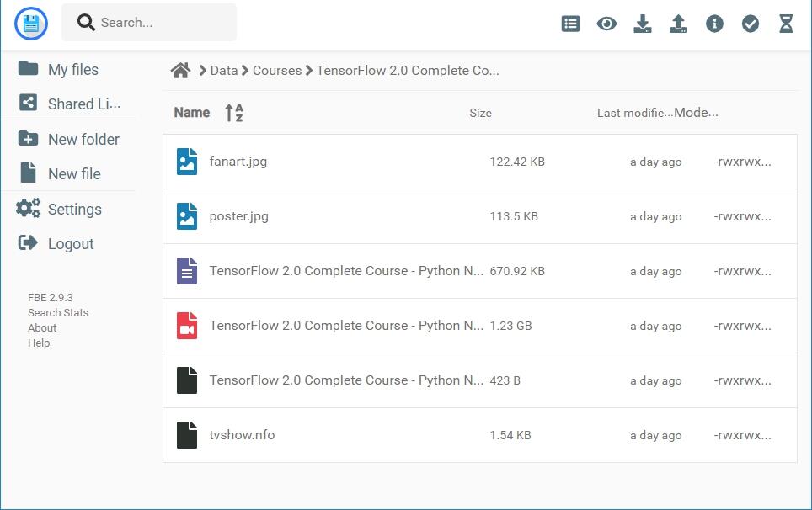The width and height of the screenshot is (812, 510).
Task: Click the upload icon in toolbar
Action: pyautogui.click(x=678, y=24)
